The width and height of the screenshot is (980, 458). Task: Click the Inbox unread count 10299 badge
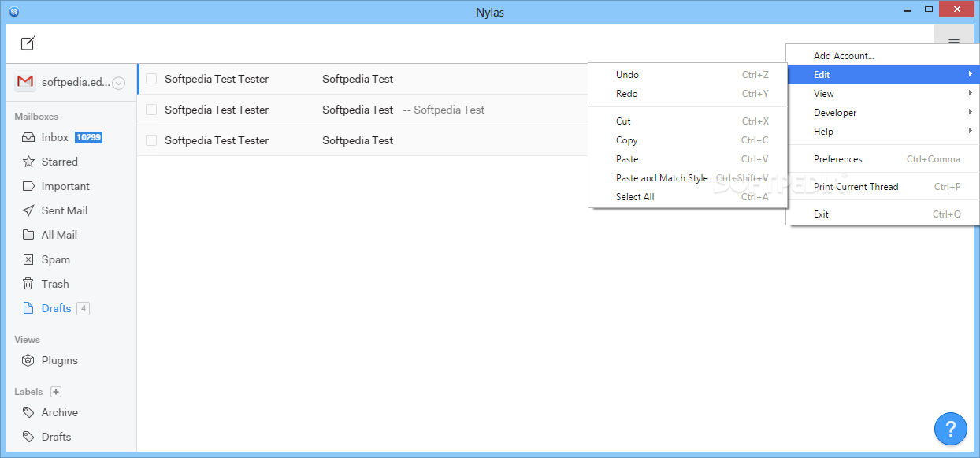(88, 137)
